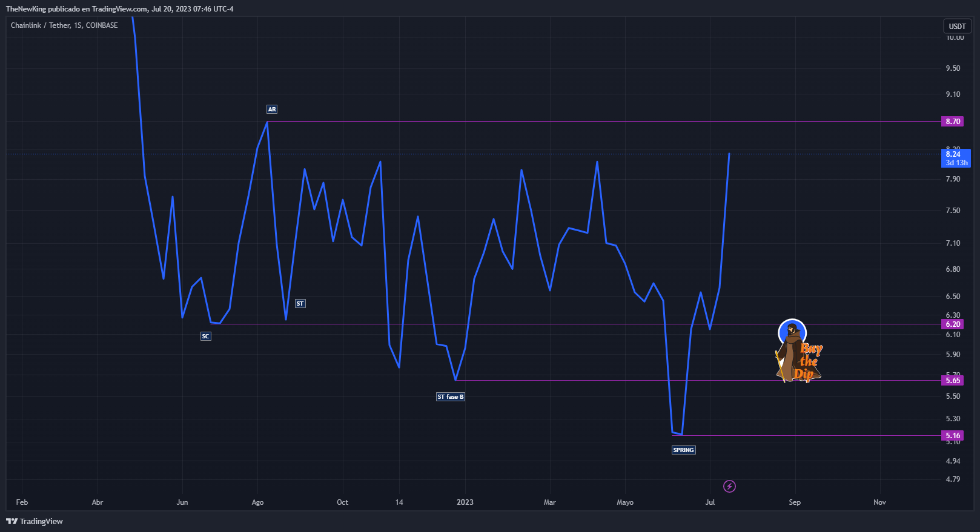Click the Jul time axis label
This screenshot has height=532, width=980.
click(710, 502)
